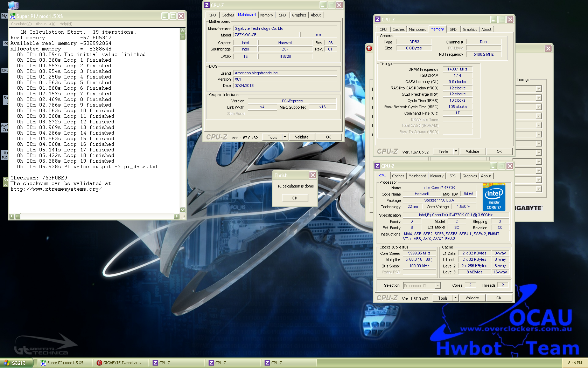Open second Timings dropdown in TweakLauncher
Viewport: 588px width, 368px height.
(539, 98)
